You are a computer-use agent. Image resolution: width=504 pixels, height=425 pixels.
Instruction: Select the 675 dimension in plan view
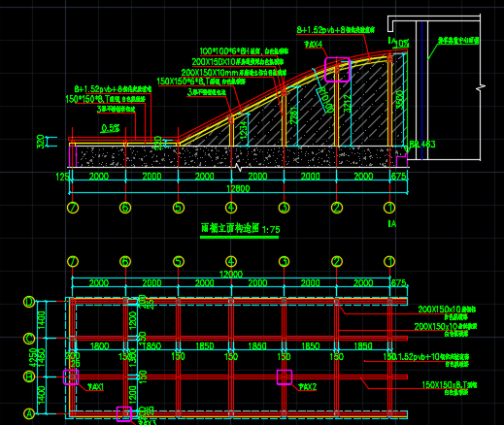point(398,283)
